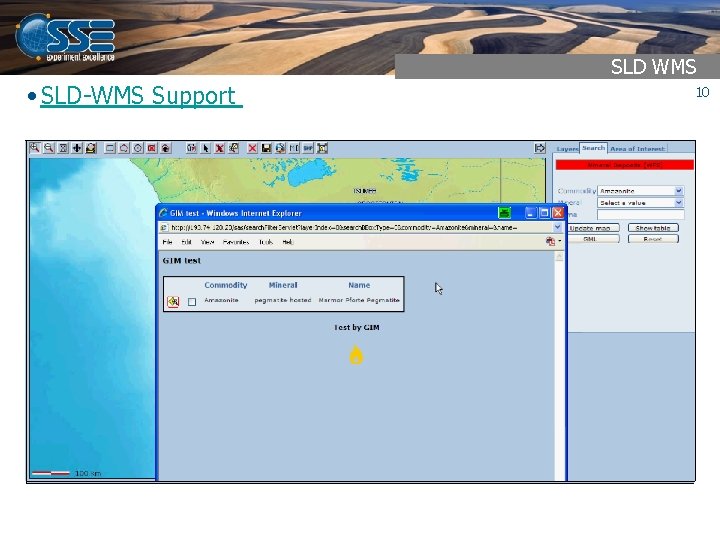This screenshot has height=540, width=720.
Task: Click the last toolbar icon after SHP
Action: click(x=322, y=148)
